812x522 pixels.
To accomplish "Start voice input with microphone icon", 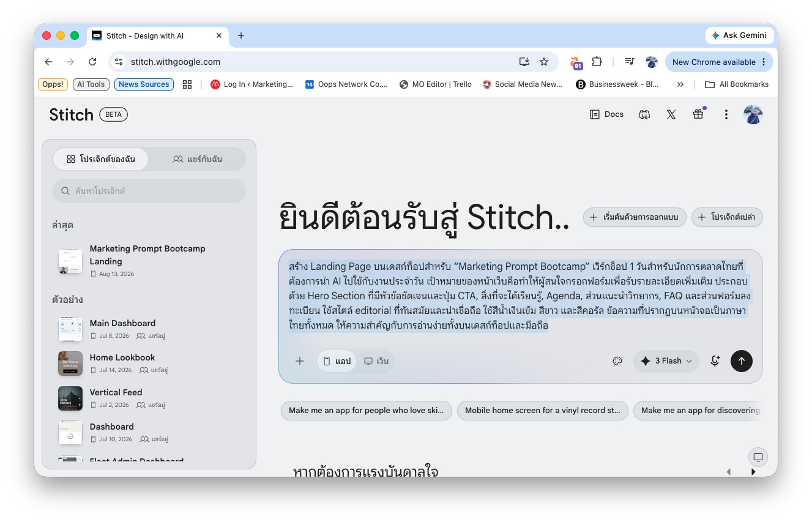I will tap(715, 361).
